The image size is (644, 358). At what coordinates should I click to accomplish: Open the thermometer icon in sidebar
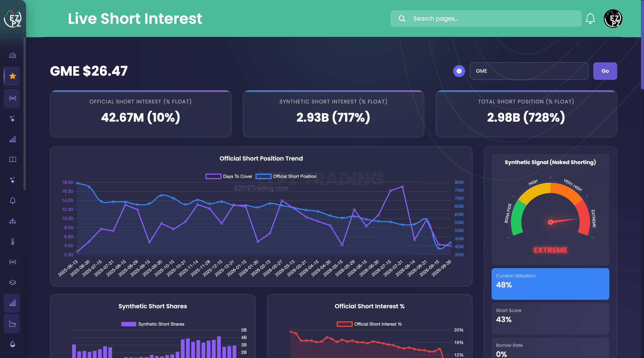(x=13, y=241)
